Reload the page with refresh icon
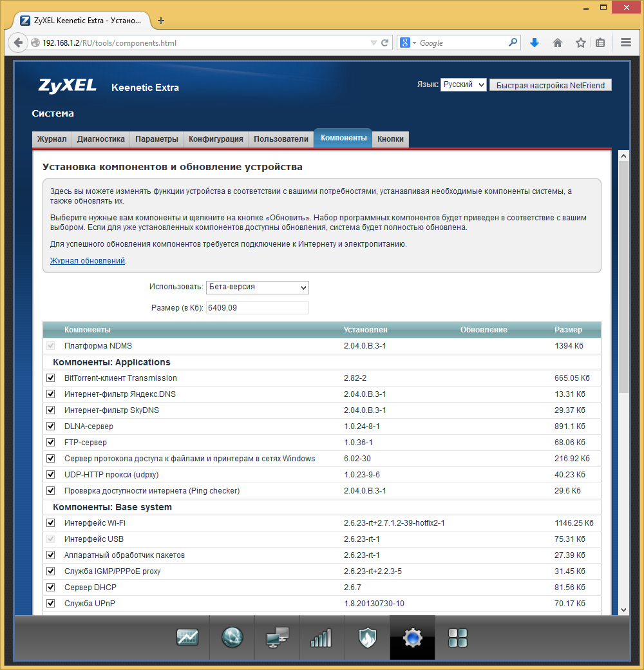The width and height of the screenshot is (644, 670). coord(384,43)
